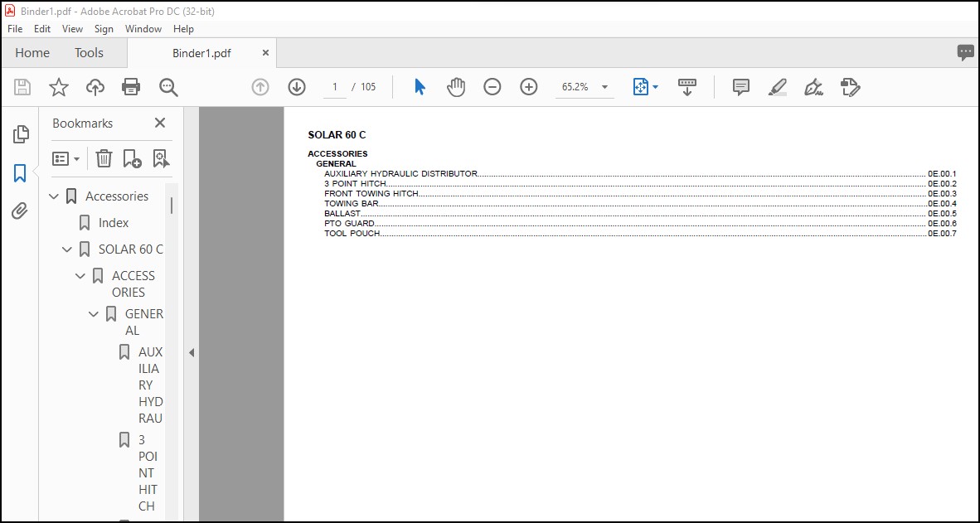Open the comments chat bubble icon
This screenshot has height=523, width=980.
click(965, 52)
